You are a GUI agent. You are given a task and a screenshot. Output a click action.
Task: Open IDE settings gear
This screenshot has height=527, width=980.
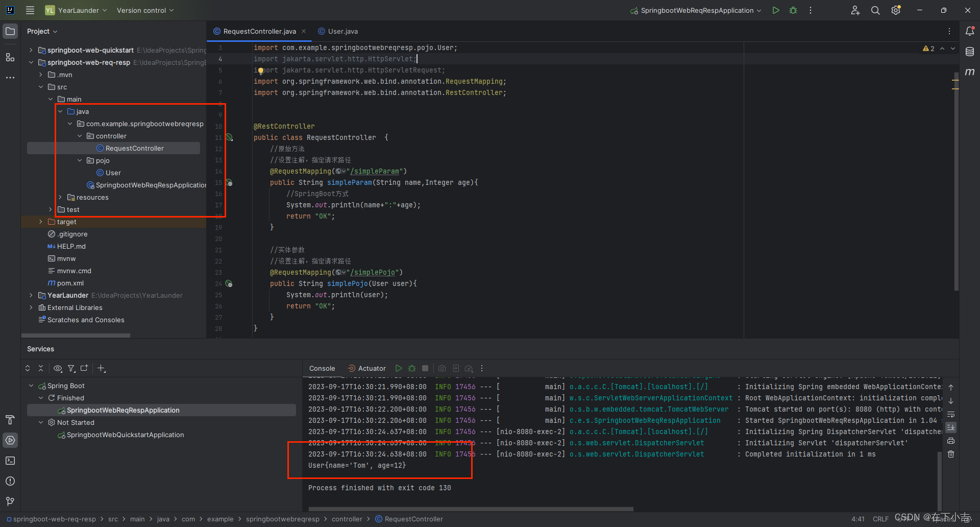pyautogui.click(x=896, y=10)
